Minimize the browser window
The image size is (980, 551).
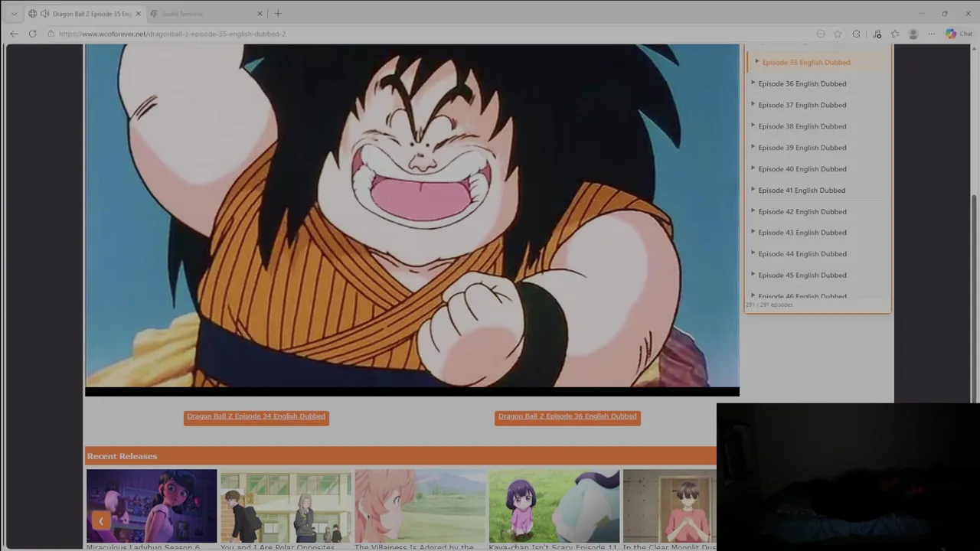coord(921,13)
